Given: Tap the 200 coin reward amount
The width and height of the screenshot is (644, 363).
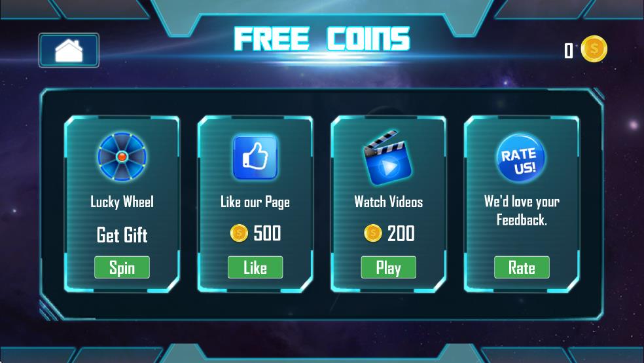Looking at the screenshot, I should pyautogui.click(x=401, y=233).
